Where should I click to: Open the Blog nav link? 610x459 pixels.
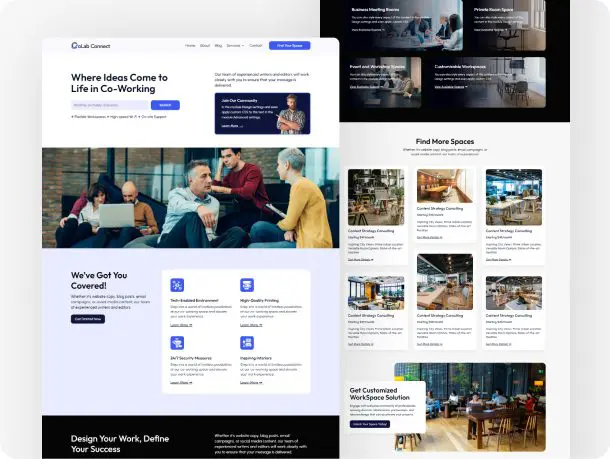point(218,46)
